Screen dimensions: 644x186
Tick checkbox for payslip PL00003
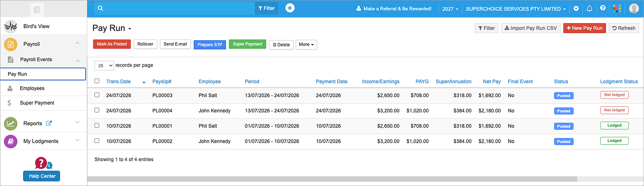(x=97, y=95)
